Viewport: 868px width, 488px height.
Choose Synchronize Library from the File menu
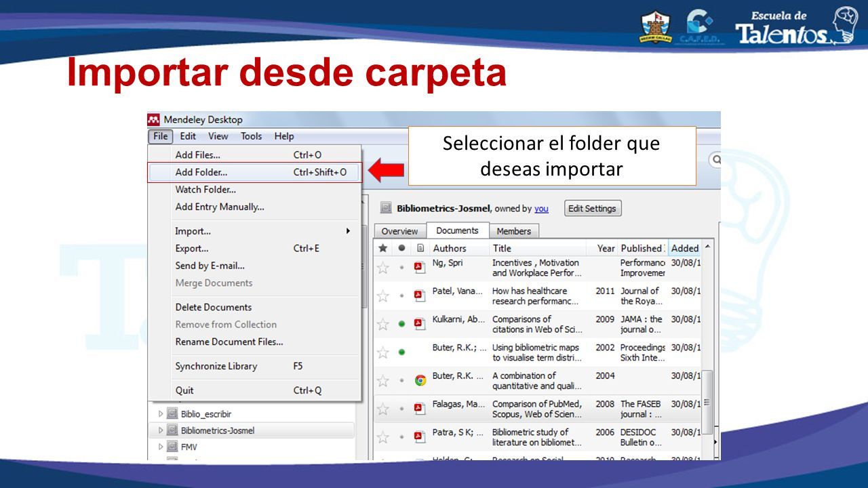(x=255, y=366)
